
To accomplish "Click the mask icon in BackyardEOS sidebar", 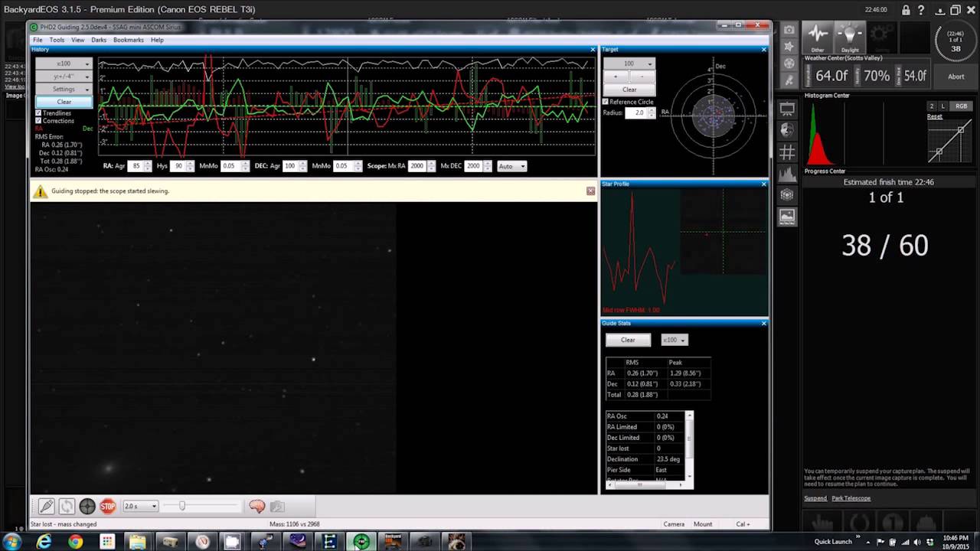I will tap(787, 131).
